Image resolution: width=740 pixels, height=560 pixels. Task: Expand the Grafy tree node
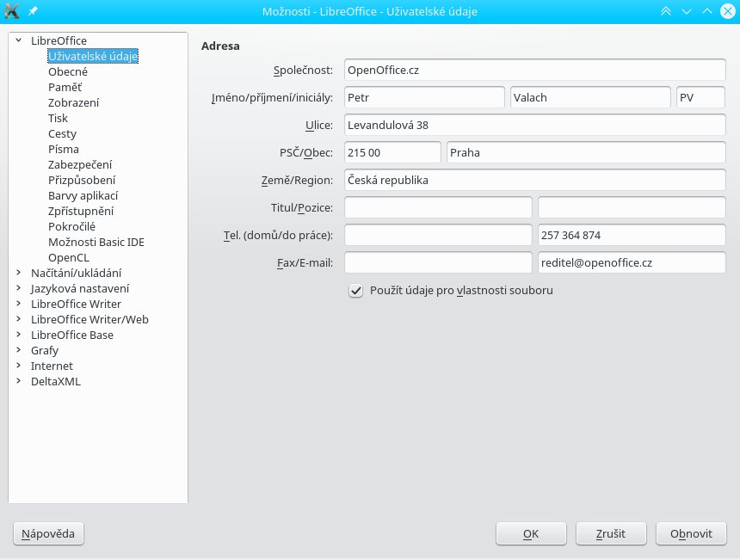tap(18, 350)
